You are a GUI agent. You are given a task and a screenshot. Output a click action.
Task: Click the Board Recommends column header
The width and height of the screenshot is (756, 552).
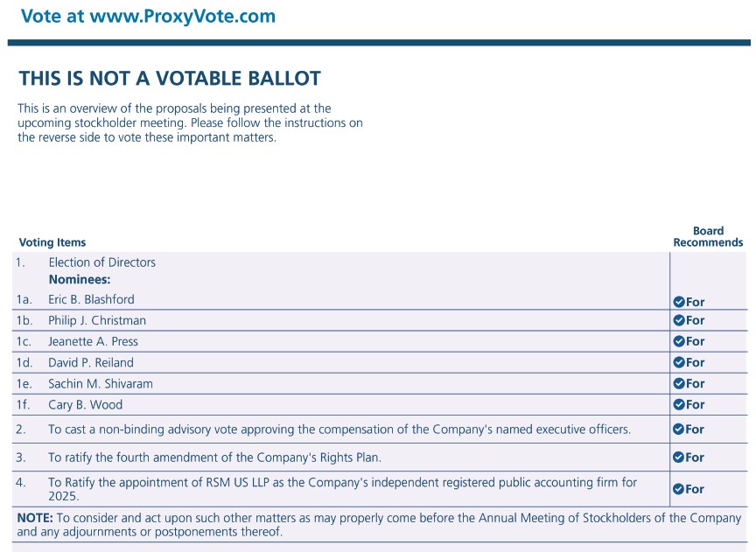click(708, 237)
